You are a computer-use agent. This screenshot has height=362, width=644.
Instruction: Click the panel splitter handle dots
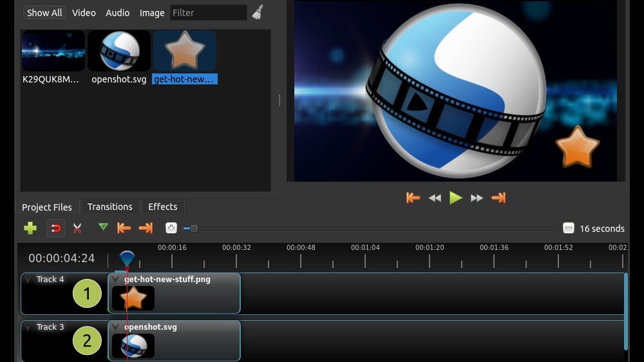click(279, 100)
